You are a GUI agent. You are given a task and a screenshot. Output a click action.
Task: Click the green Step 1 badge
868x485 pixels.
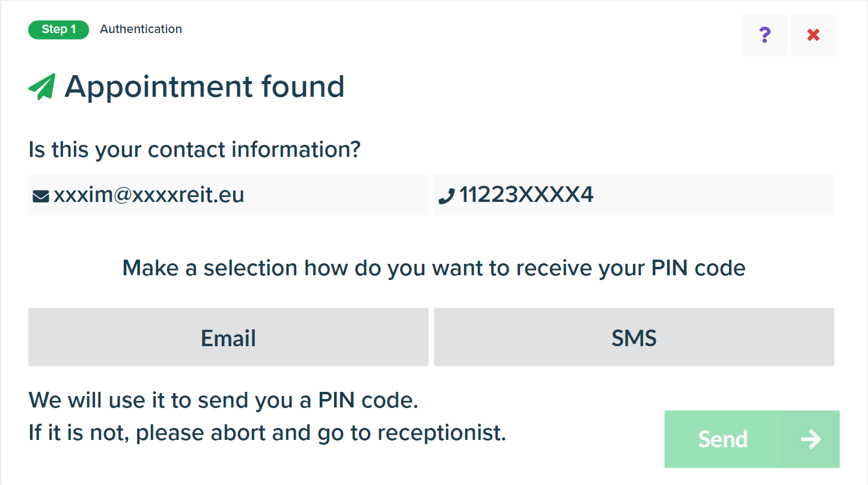[x=58, y=29]
